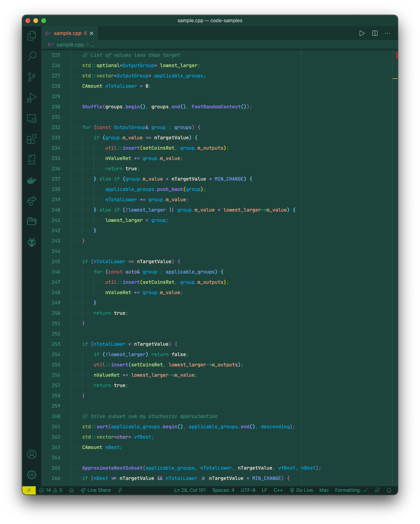Open the goto-line picker via Ln 28, Col 101

pyautogui.click(x=190, y=490)
